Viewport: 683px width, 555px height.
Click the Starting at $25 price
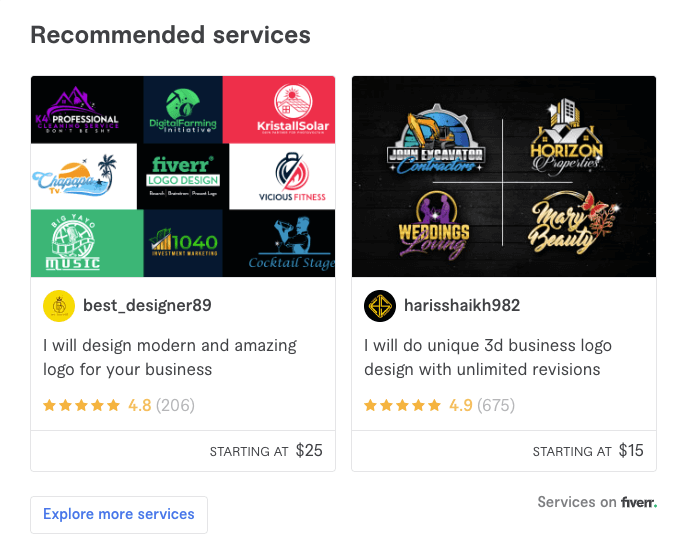pyautogui.click(x=266, y=451)
